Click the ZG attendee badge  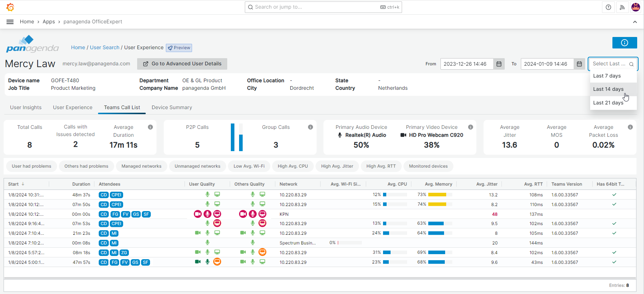point(124,252)
